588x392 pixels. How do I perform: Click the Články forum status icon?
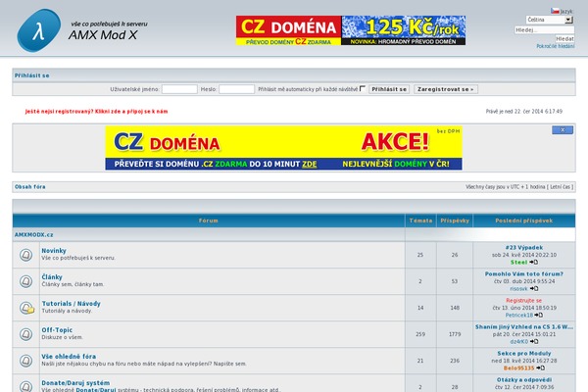tap(25, 281)
